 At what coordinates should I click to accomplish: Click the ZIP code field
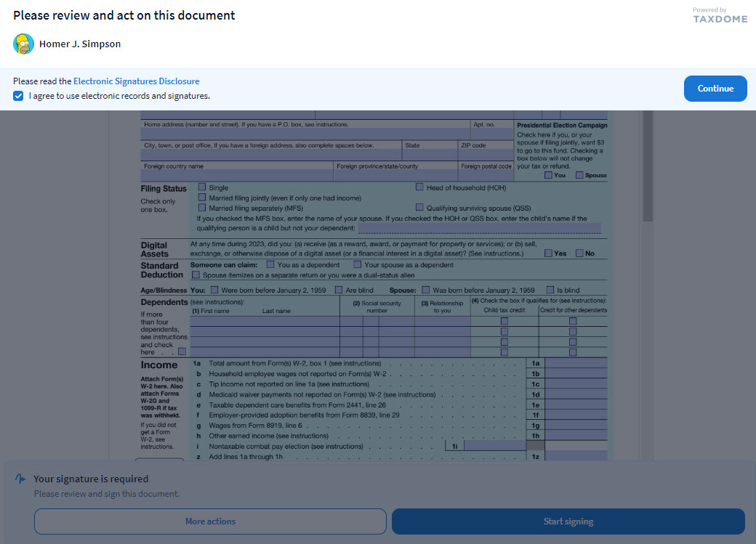point(486,155)
